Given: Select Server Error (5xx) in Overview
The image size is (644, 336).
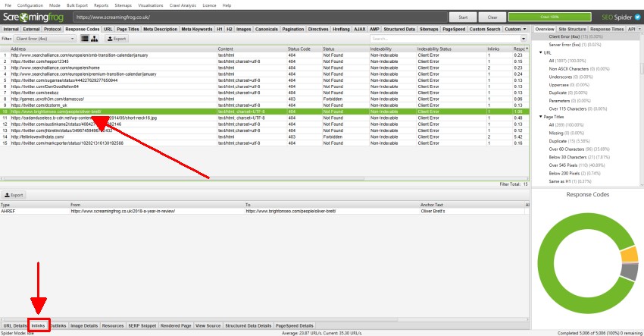Looking at the screenshot, I should click(x=575, y=45).
